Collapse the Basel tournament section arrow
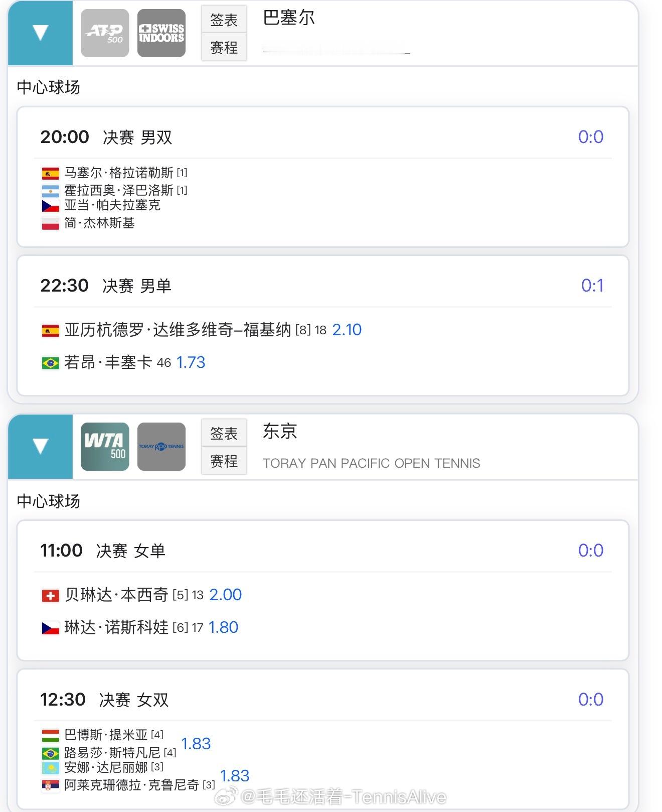Viewport: 662px width, 812px height. [40, 33]
